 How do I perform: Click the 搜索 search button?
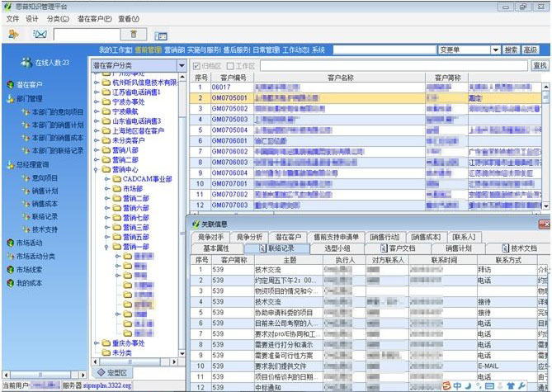click(511, 50)
